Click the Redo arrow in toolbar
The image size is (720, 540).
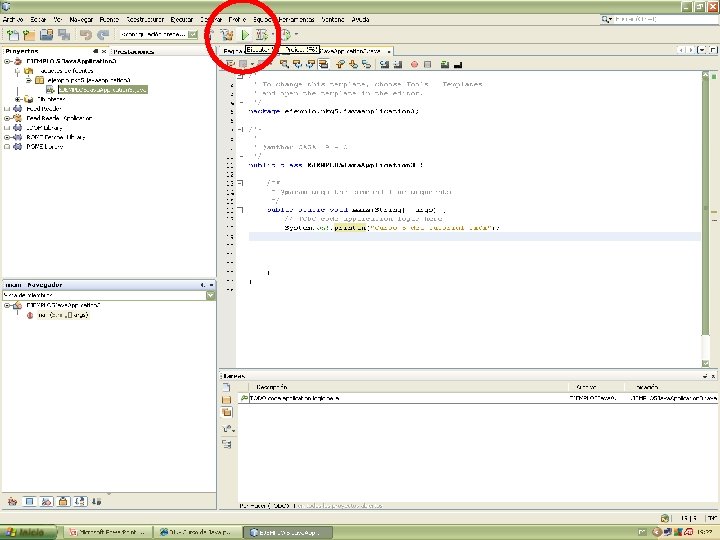click(103, 35)
